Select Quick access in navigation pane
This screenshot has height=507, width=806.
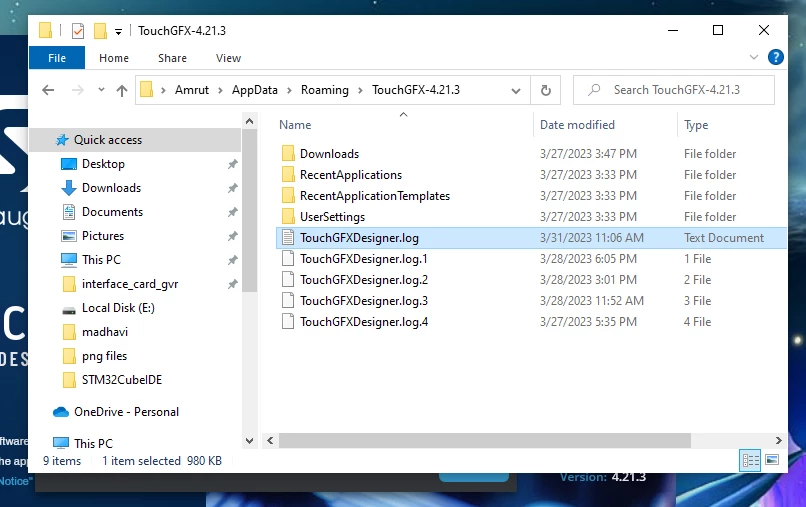coord(108,140)
